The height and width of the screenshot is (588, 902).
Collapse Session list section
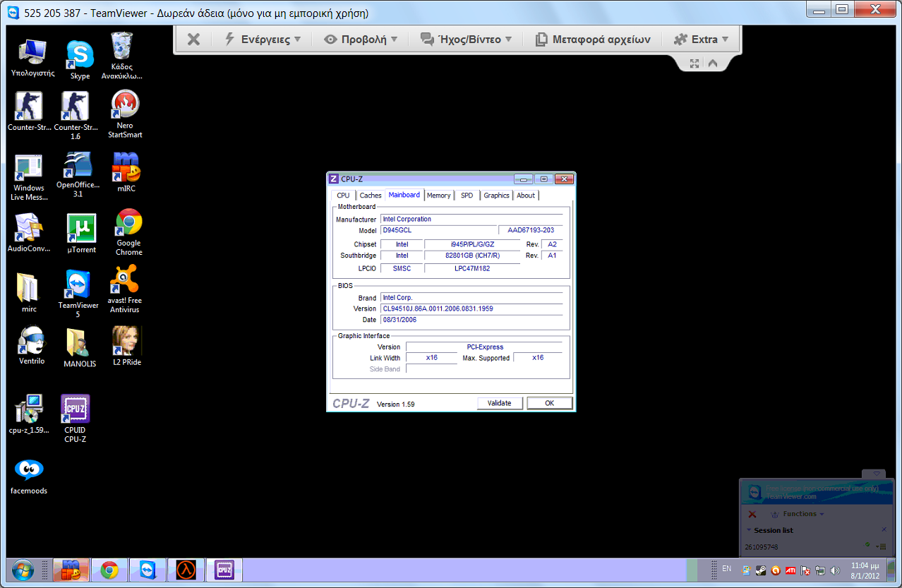[750, 530]
